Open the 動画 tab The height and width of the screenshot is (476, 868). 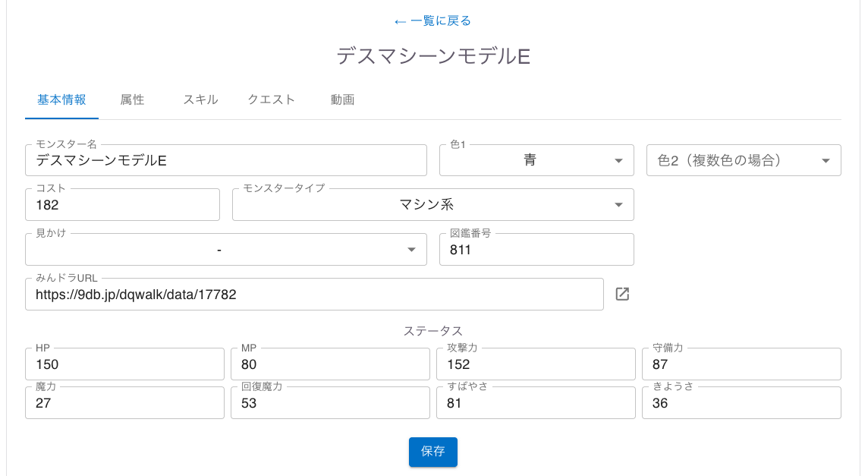tap(342, 99)
